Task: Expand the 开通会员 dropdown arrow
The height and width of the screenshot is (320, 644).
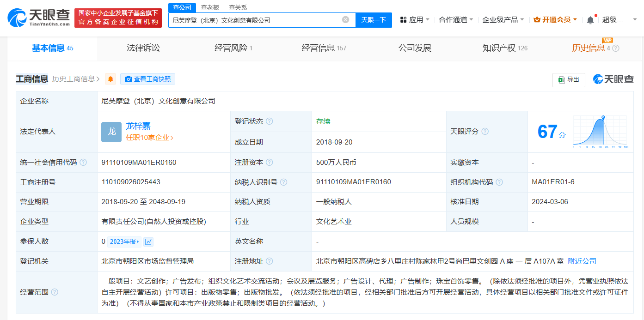Action: (x=575, y=20)
